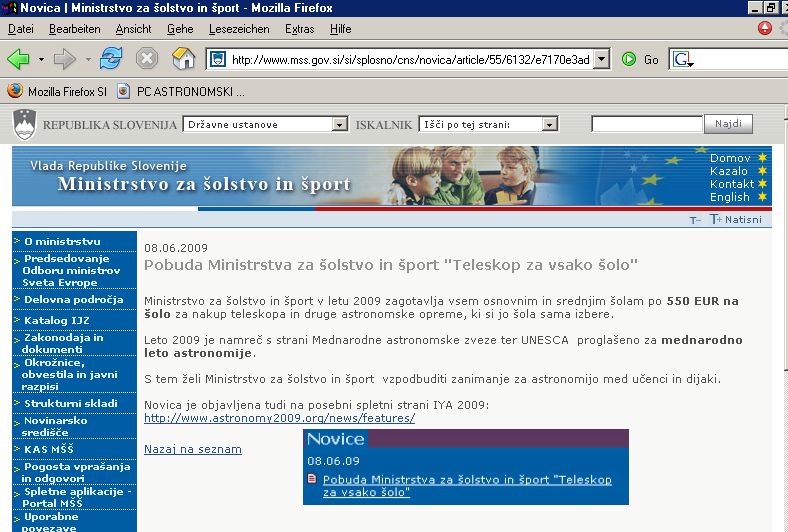
Task: Open Katalog IJZ in sidebar
Action: click(58, 320)
